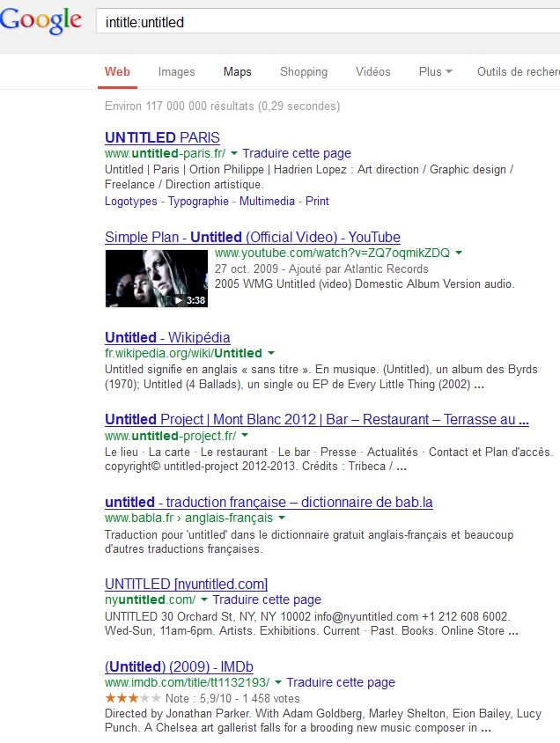Screen dimensions: 560x743
Task: Open the Typographie sitelink
Action: click(x=198, y=202)
